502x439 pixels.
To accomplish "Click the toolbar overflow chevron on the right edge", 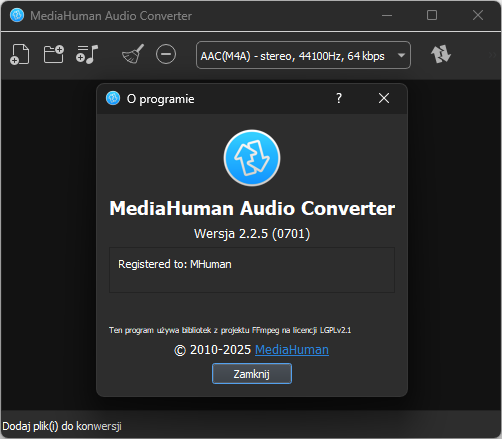I will tap(493, 55).
